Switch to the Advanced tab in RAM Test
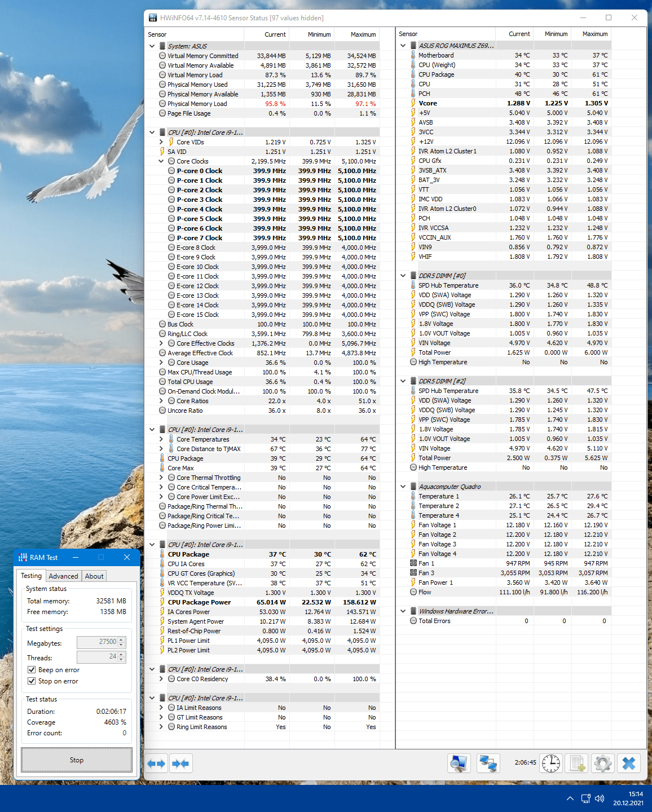This screenshot has height=812, width=652. [x=63, y=576]
